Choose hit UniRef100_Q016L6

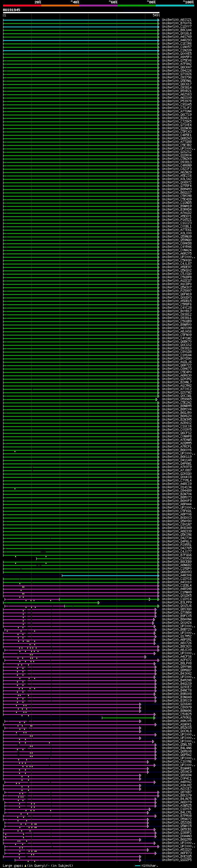[176, 33]
